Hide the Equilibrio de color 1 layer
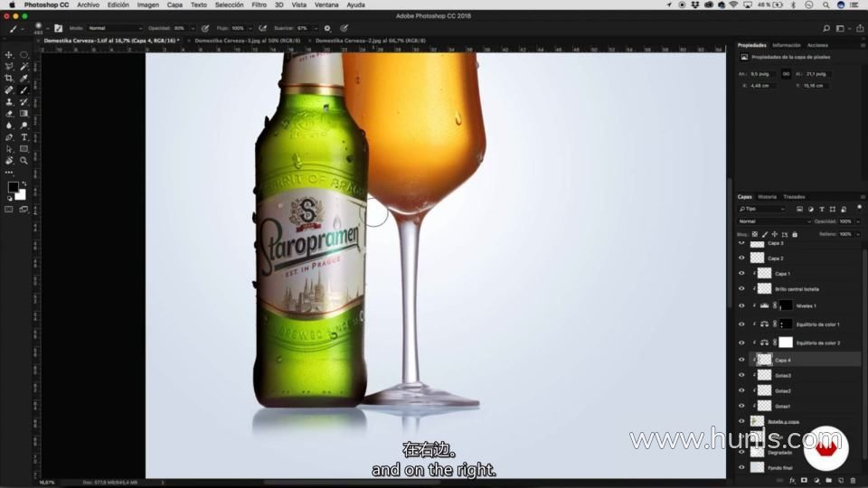The height and width of the screenshot is (488, 868). click(741, 324)
